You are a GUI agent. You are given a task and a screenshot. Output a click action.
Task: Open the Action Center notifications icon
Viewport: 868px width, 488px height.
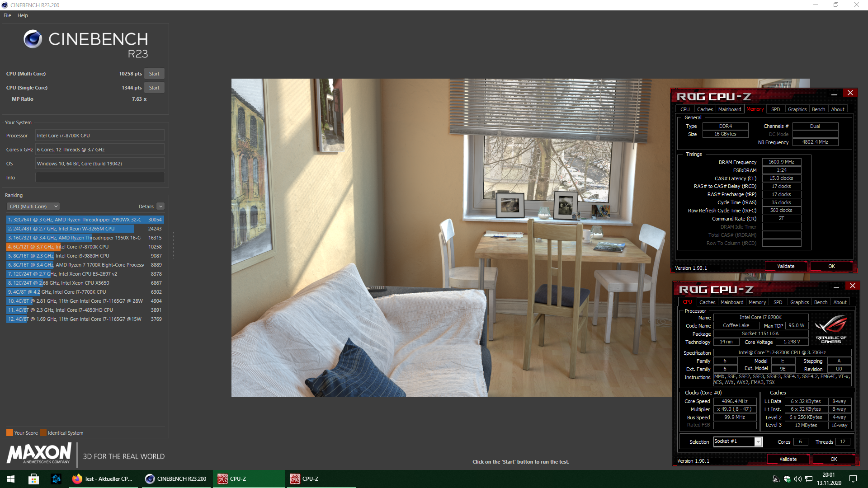[x=854, y=479]
